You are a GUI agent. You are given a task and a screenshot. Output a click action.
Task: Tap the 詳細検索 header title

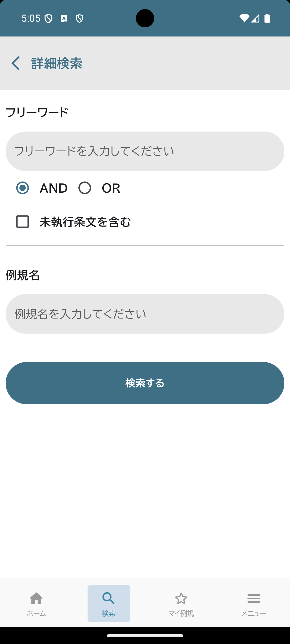pos(57,63)
